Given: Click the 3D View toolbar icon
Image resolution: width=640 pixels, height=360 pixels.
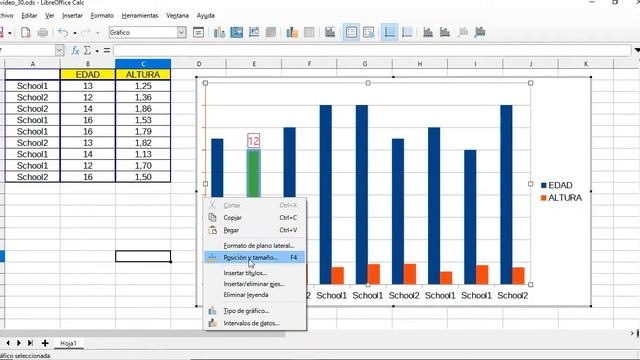Looking at the screenshot, I should [x=271, y=32].
